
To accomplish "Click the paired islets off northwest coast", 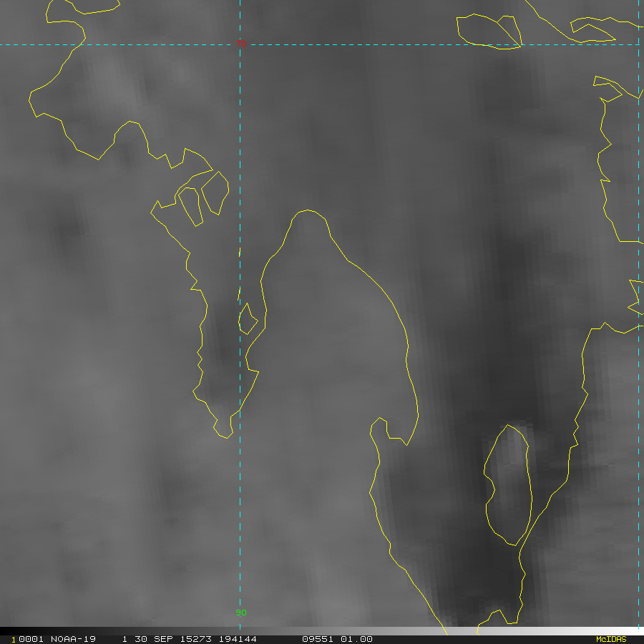I will (x=202, y=199).
